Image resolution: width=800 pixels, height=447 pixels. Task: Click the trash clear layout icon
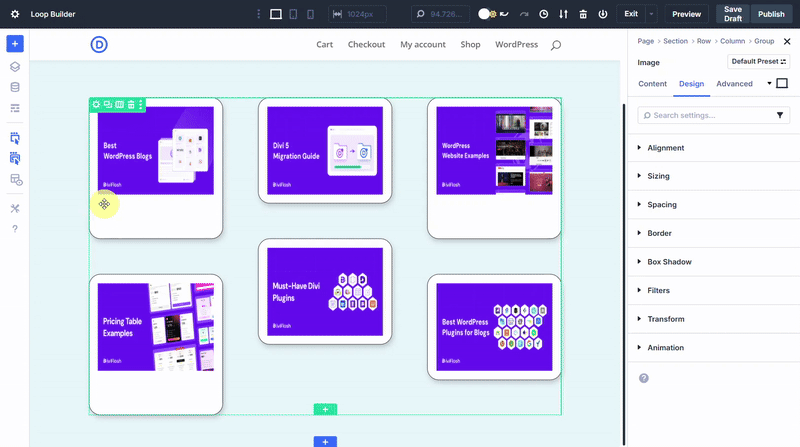click(x=583, y=14)
